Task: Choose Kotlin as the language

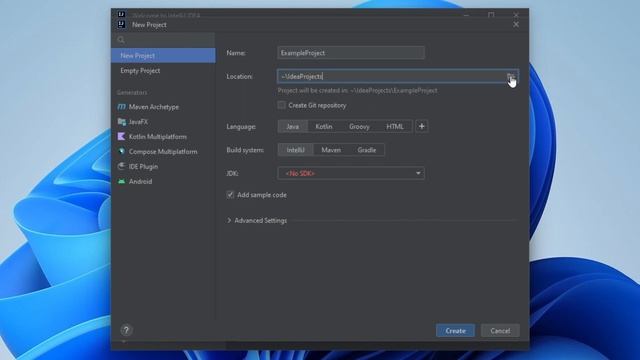Action: click(324, 127)
